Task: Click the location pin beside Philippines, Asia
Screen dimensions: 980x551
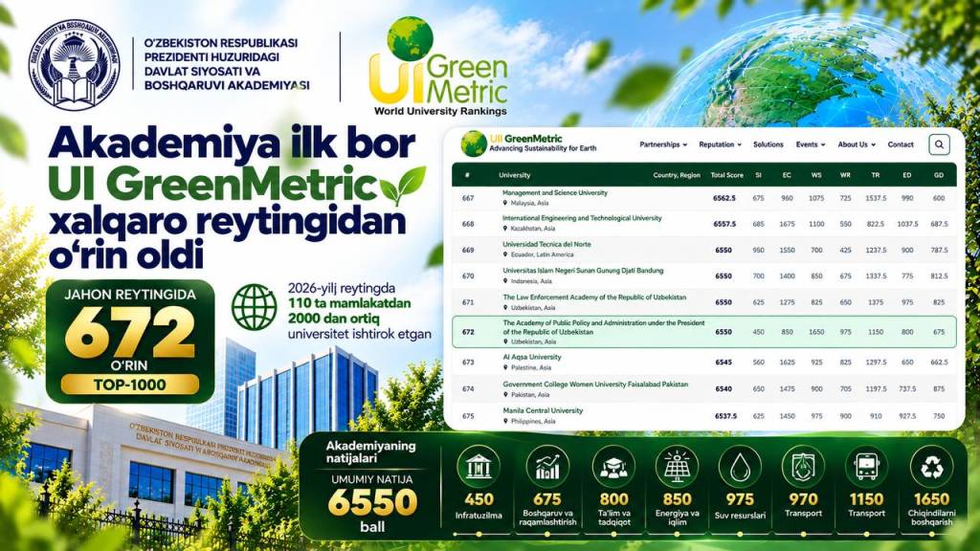Action: (x=505, y=421)
